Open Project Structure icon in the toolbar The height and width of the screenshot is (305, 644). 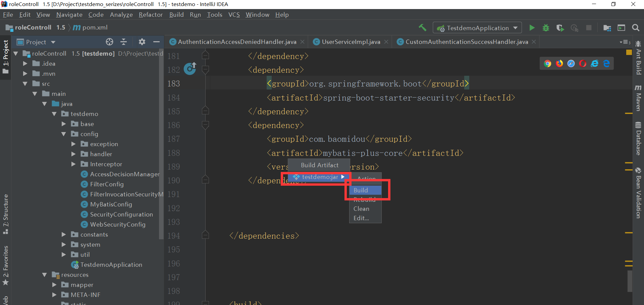coord(607,28)
